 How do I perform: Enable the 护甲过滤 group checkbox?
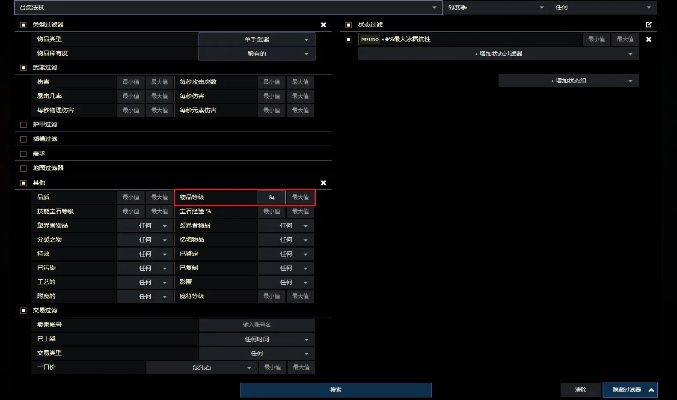point(23,124)
